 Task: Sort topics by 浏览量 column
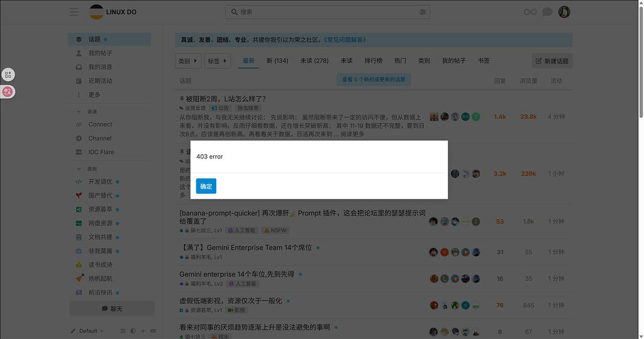[528, 81]
